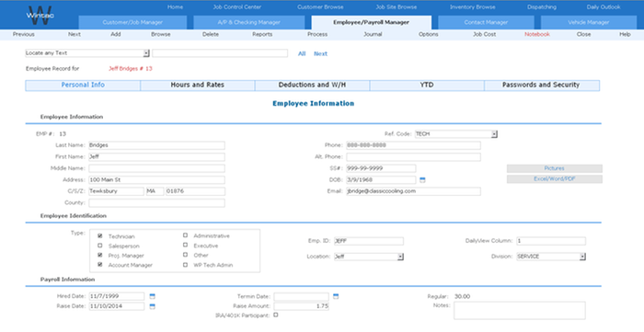The height and width of the screenshot is (332, 644).
Task: Click the Raise Amount field
Action: 302,306
